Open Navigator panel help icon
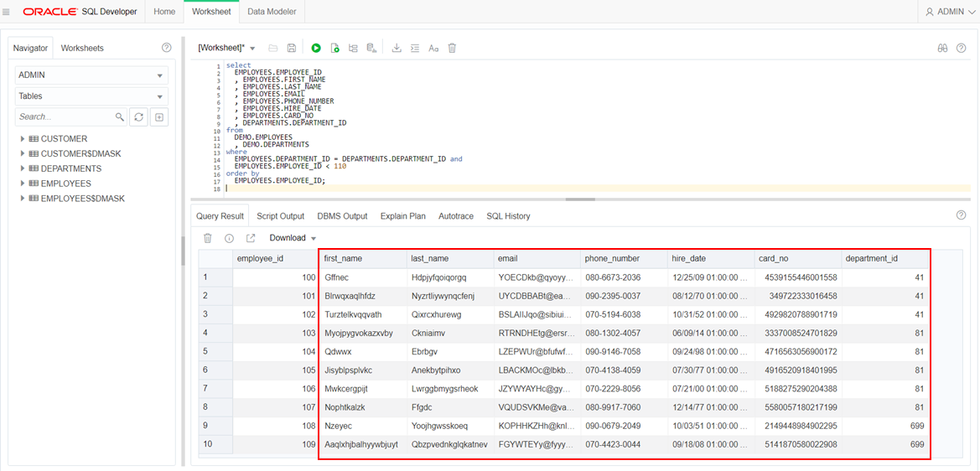 (x=166, y=48)
